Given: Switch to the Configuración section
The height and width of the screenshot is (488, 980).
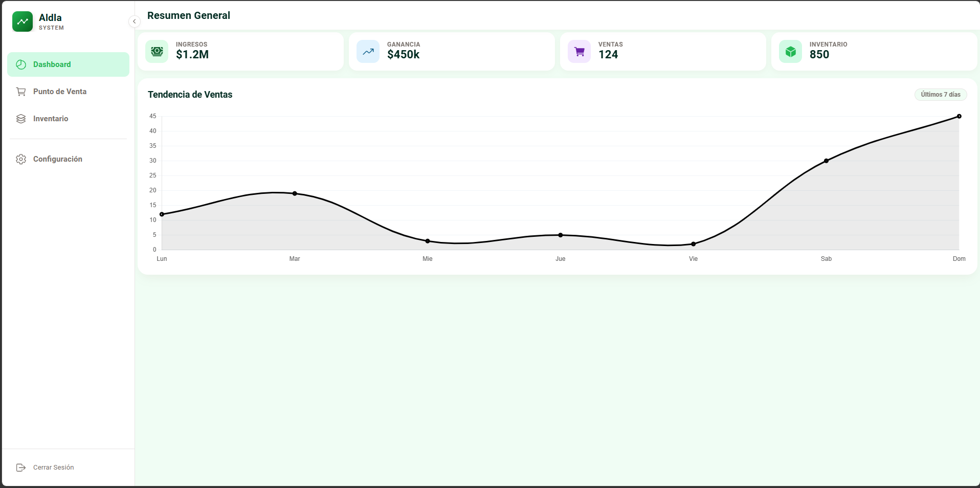Looking at the screenshot, I should pos(57,159).
